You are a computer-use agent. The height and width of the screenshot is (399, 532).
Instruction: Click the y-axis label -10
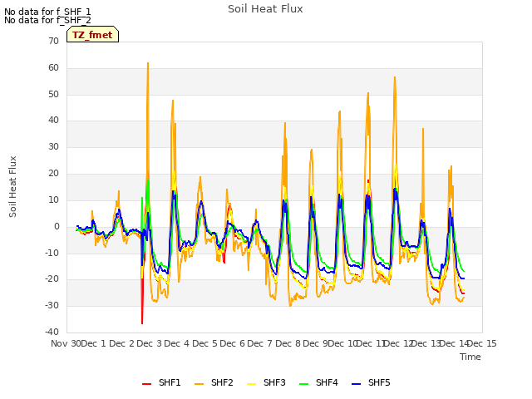point(52,253)
